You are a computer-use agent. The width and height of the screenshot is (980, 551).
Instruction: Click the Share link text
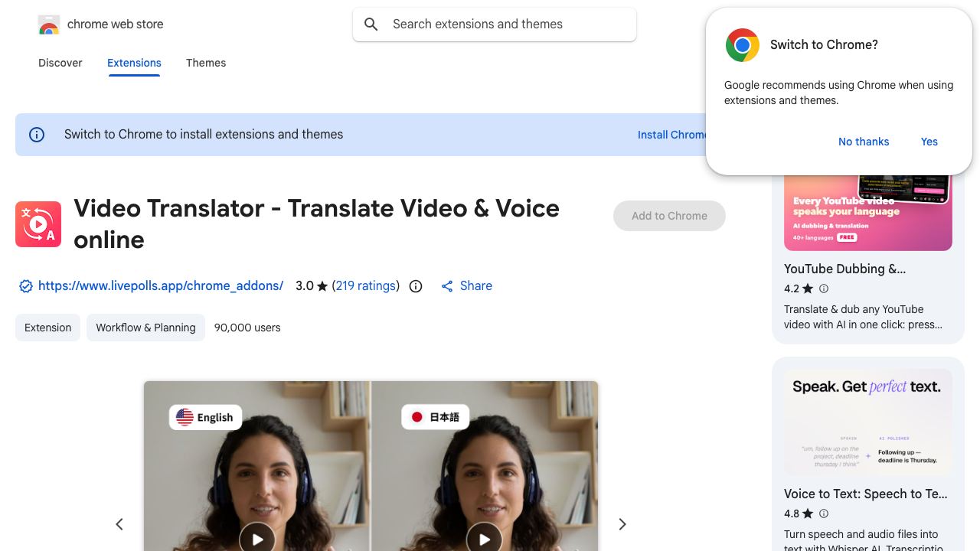pyautogui.click(x=476, y=286)
